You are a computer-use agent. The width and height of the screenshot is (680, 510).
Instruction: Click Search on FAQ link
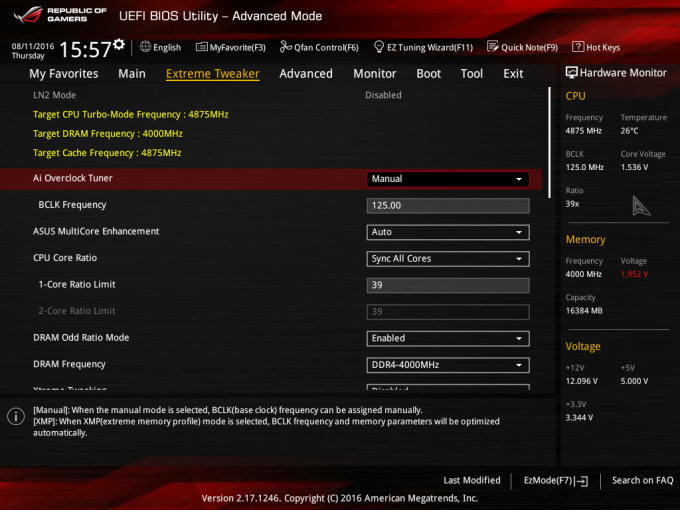point(642,480)
